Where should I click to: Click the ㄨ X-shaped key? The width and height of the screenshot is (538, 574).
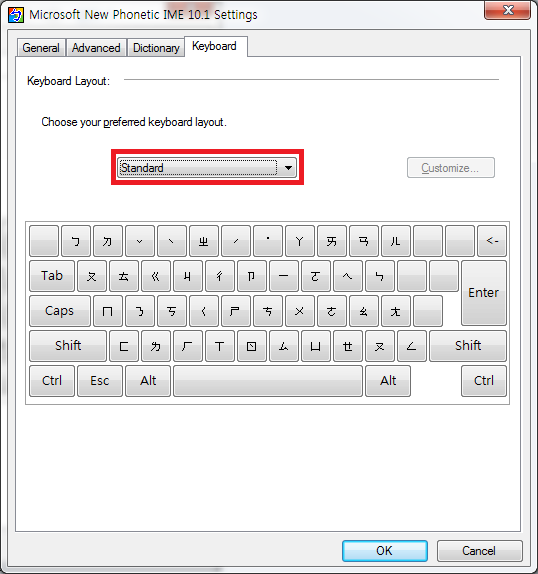point(300,311)
